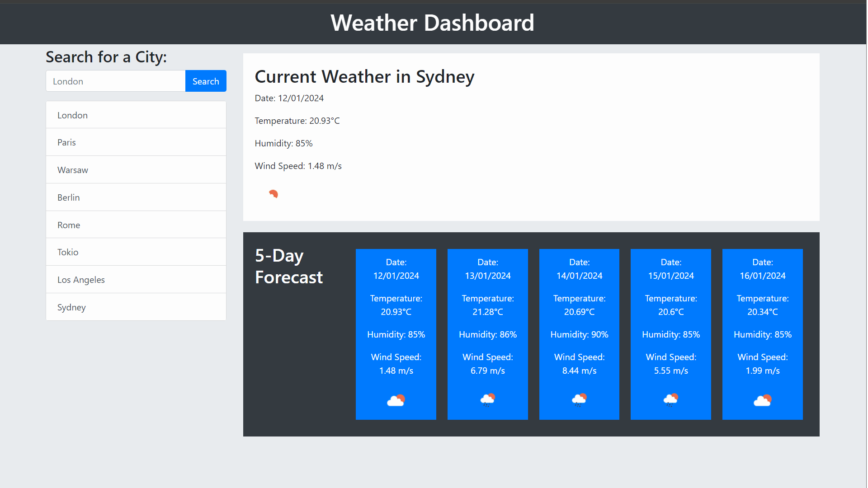The image size is (868, 488).
Task: Click the 5-Day Forecast heading
Action: tap(288, 267)
